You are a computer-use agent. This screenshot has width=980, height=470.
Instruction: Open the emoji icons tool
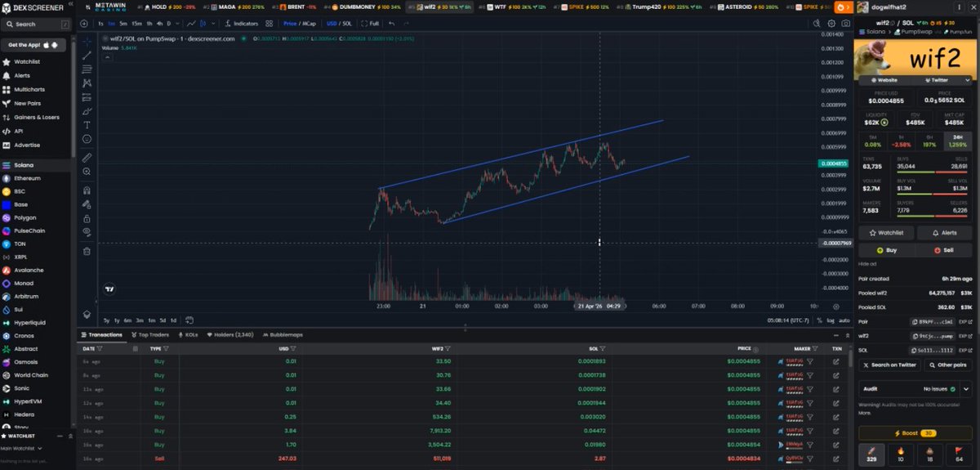[87, 139]
